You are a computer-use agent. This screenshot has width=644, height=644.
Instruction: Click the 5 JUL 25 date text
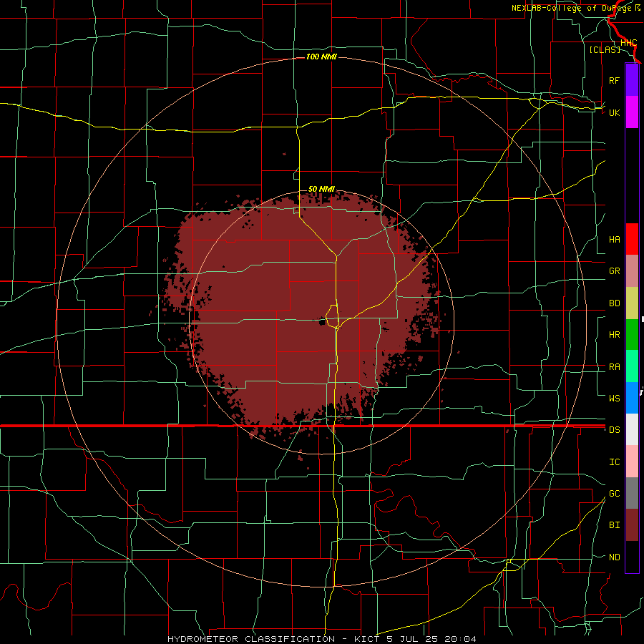pos(413,639)
